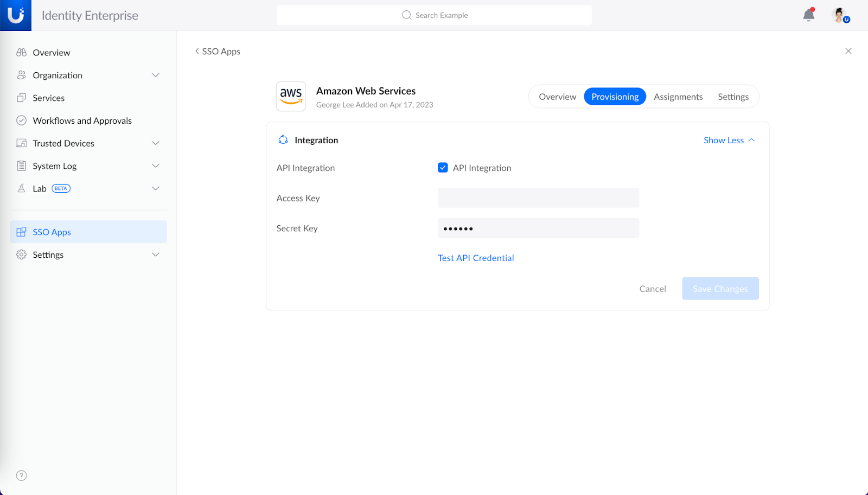Uncheck the API Integration checkbox
868x495 pixels.
443,168
